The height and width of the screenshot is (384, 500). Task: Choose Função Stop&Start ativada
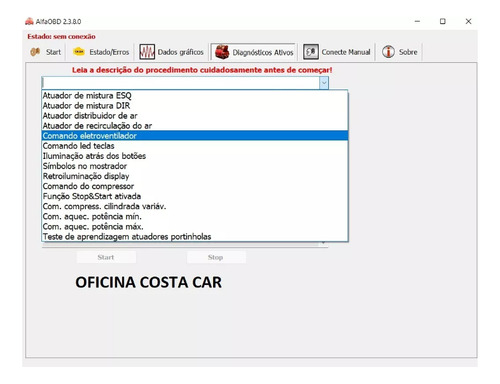click(195, 196)
